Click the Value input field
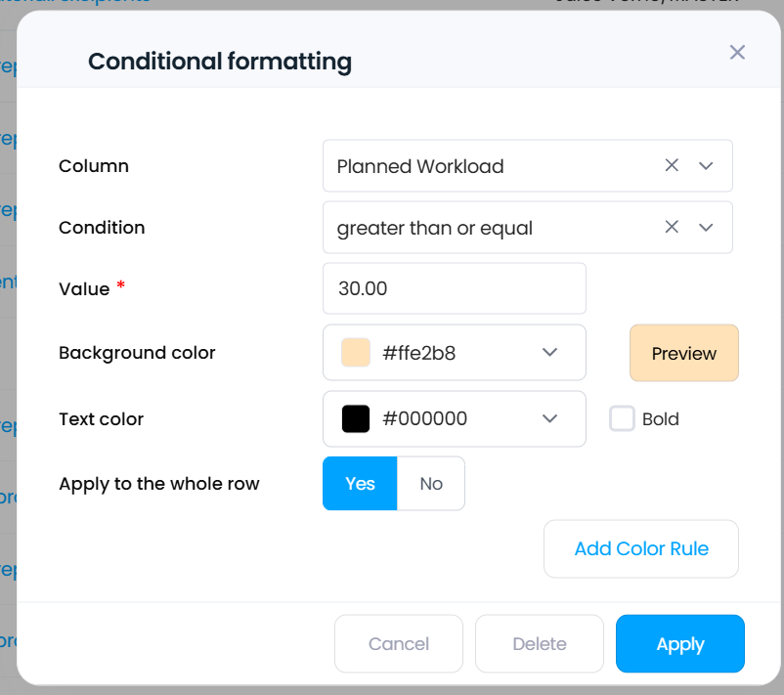Image resolution: width=784 pixels, height=695 pixels. [454, 289]
